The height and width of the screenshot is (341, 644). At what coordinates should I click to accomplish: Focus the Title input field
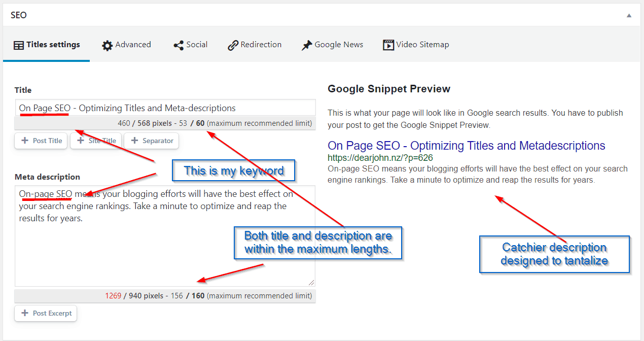pyautogui.click(x=165, y=108)
